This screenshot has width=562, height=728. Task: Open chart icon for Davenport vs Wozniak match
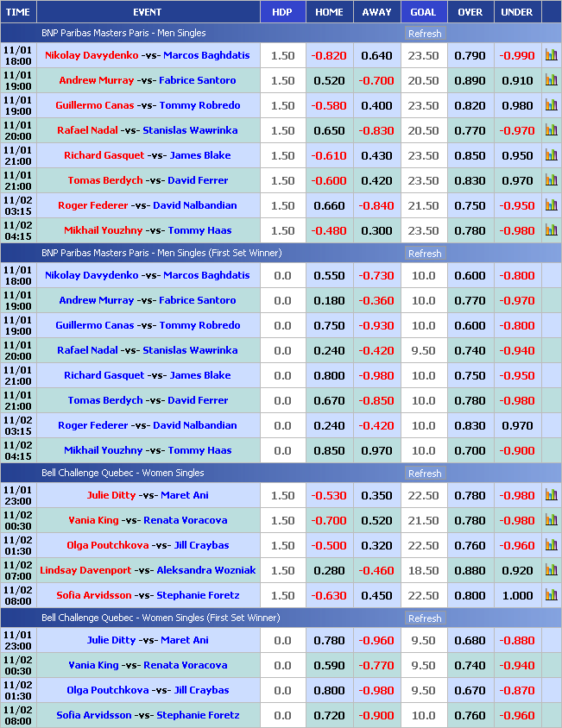coord(551,570)
